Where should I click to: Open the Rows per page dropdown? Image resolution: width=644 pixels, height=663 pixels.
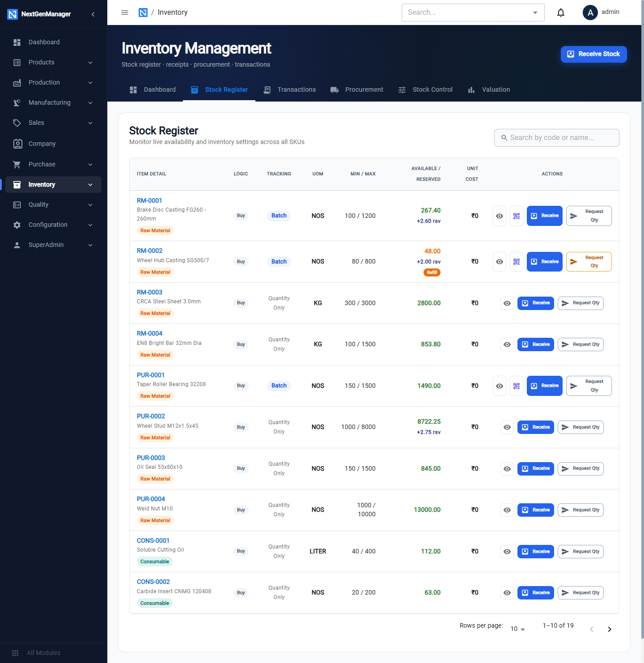[517, 629]
